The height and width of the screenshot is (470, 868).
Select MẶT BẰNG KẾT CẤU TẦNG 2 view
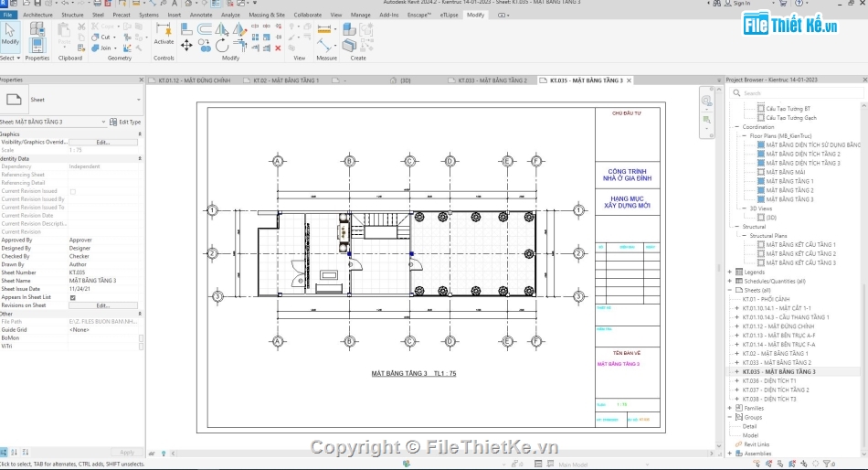[800, 254]
